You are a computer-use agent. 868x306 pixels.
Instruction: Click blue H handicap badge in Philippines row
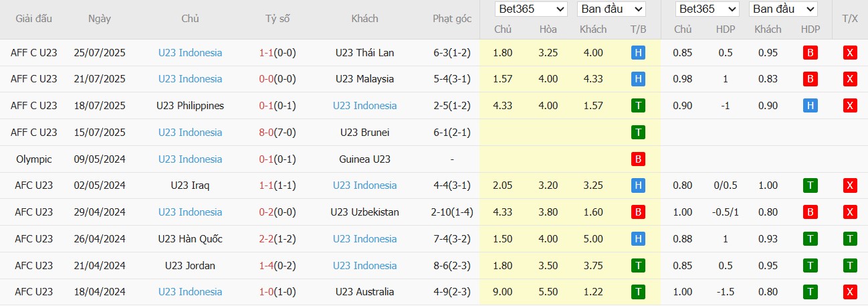point(810,106)
